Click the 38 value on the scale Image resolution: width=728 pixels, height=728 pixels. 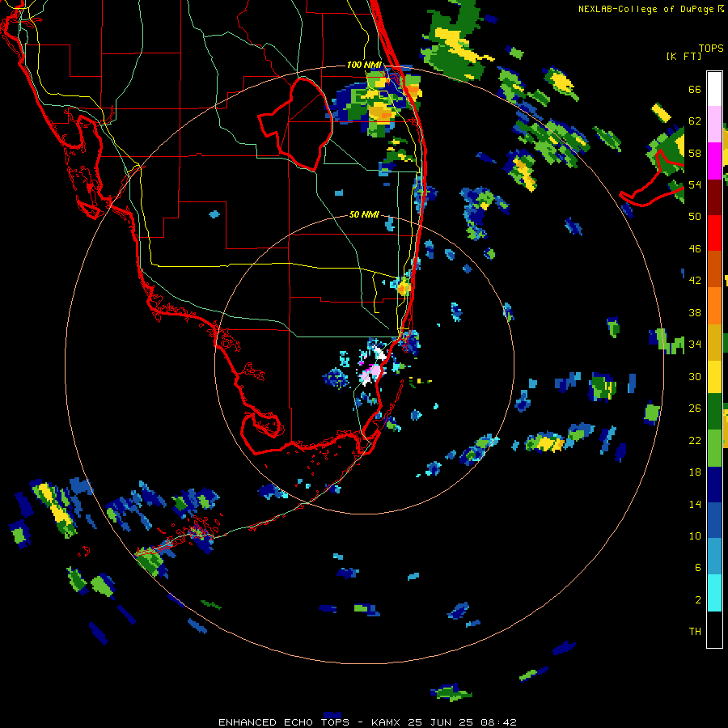[695, 312]
